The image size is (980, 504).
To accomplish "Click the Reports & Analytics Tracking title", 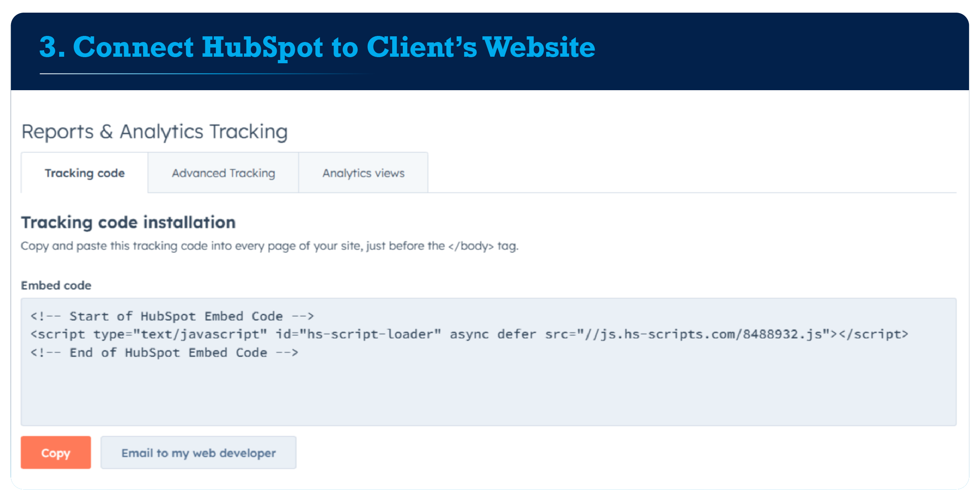I will point(154,132).
